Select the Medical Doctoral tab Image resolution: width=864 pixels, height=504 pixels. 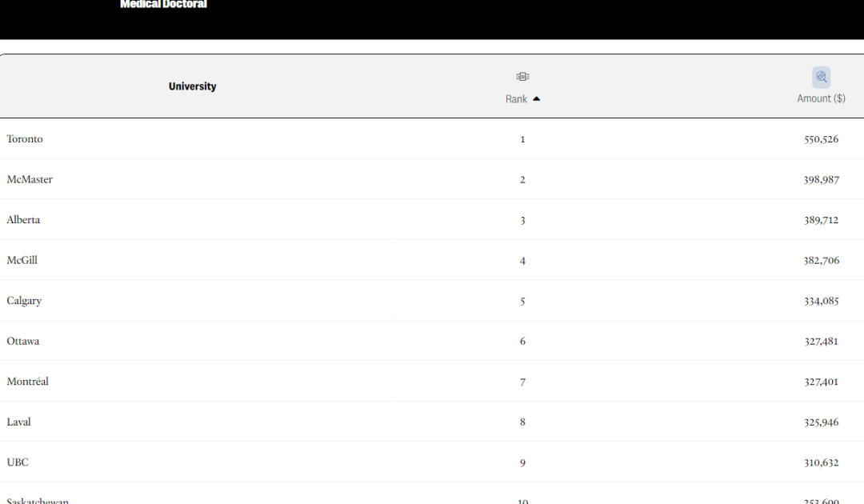point(164,5)
